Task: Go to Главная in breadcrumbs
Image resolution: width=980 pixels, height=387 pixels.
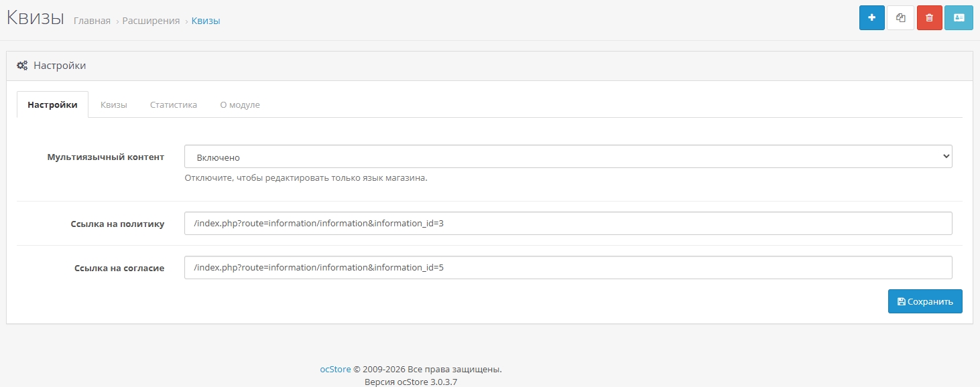Action: pyautogui.click(x=92, y=21)
